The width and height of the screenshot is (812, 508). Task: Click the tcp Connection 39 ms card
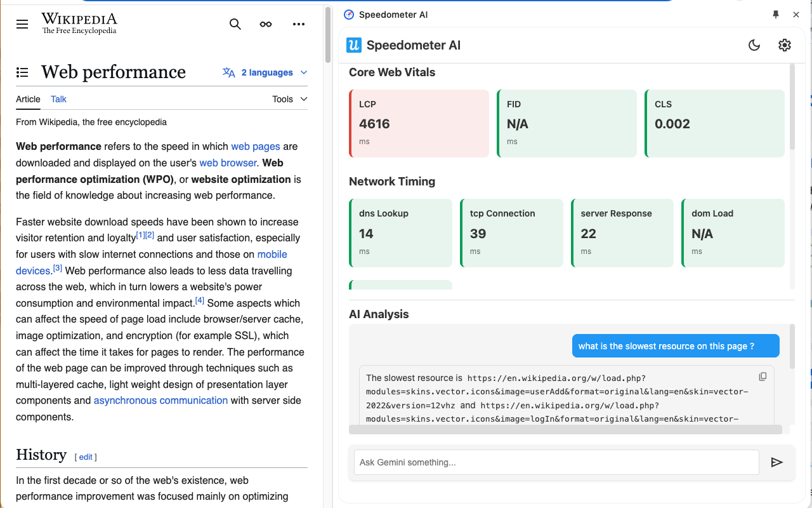coord(511,233)
